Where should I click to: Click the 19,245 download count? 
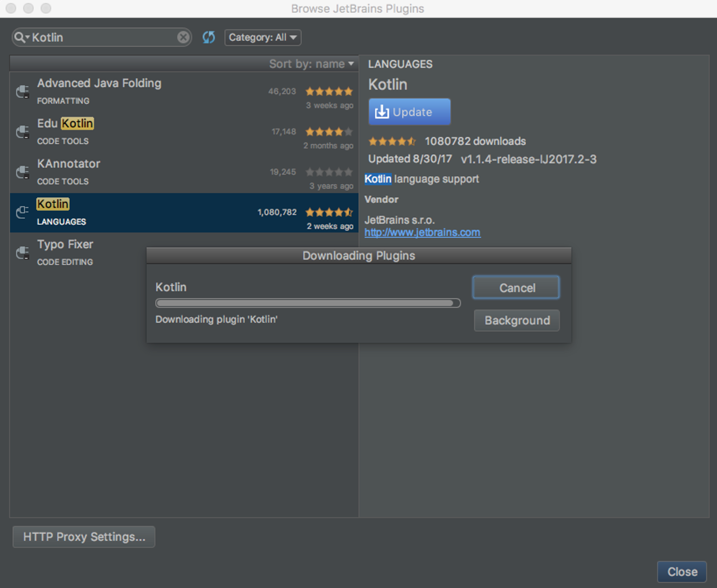(283, 172)
